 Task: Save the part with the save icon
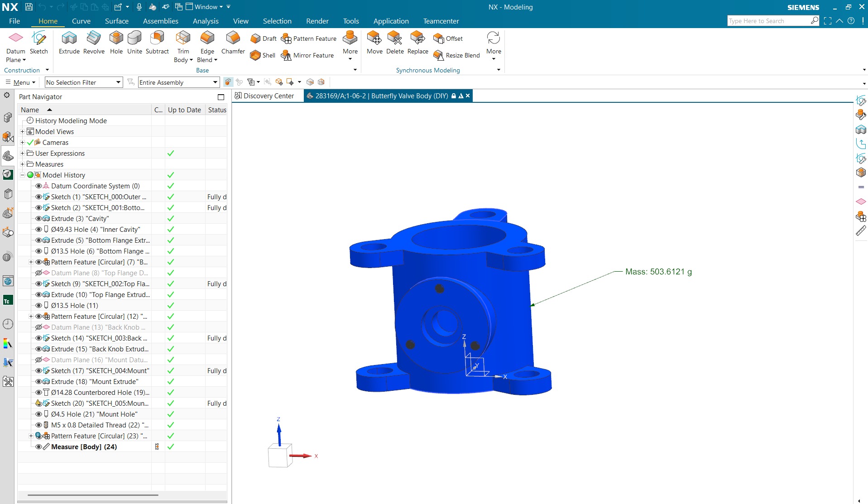click(x=29, y=7)
